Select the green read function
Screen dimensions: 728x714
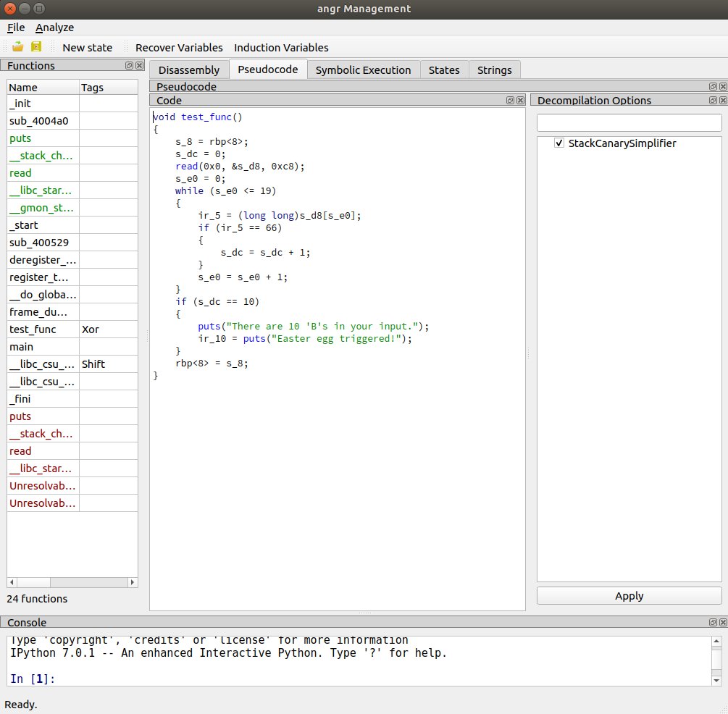[72, 172]
